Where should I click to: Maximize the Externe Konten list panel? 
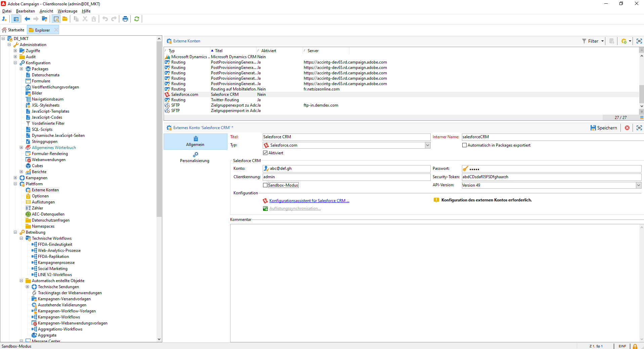(639, 41)
